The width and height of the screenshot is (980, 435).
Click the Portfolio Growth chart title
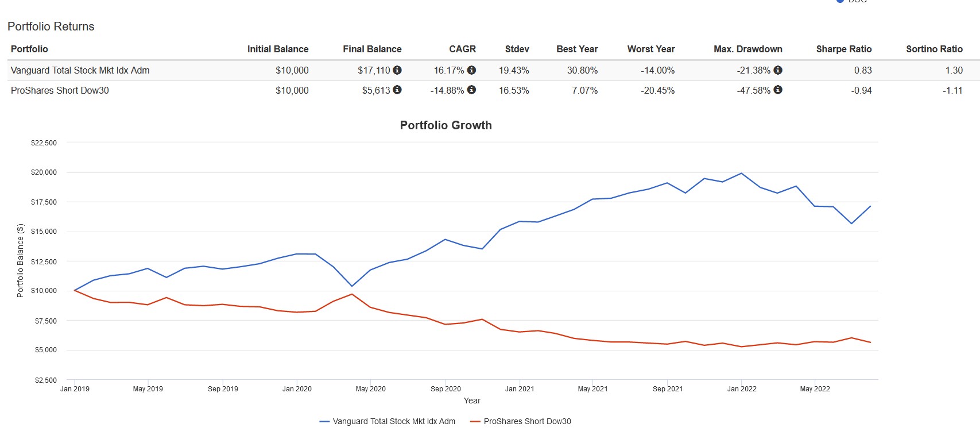tap(446, 125)
